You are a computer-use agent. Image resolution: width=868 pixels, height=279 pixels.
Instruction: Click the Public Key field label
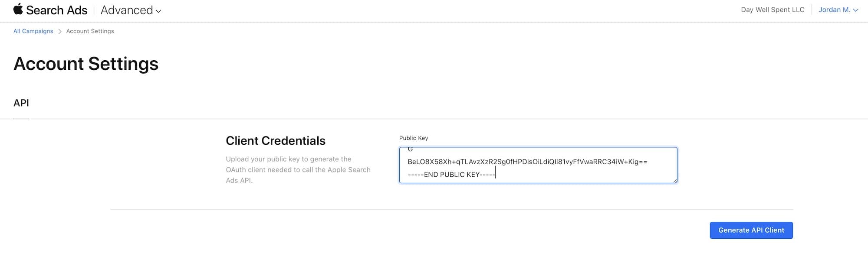413,138
